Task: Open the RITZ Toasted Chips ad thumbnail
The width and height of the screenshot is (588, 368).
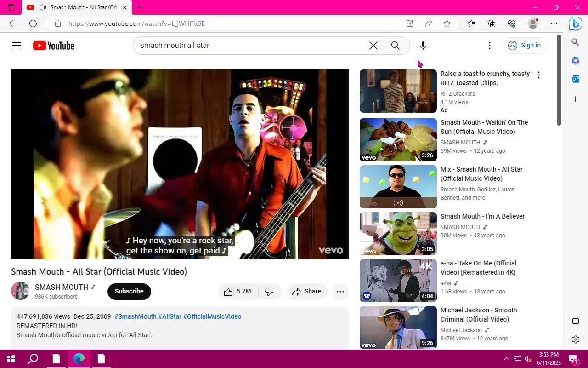Action: click(x=398, y=91)
